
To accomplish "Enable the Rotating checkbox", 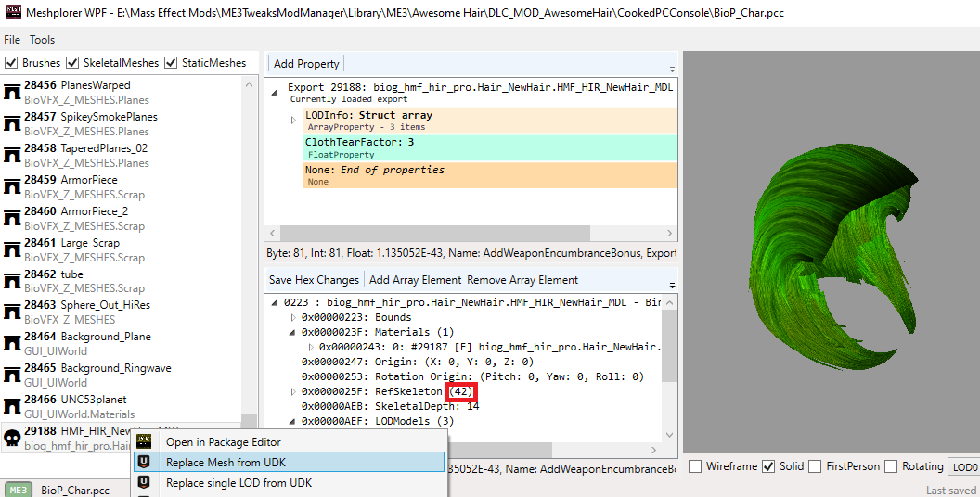I will coord(891,466).
